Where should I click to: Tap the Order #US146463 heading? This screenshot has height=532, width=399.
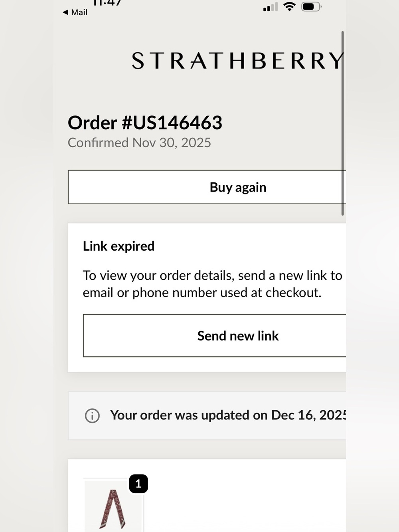145,123
